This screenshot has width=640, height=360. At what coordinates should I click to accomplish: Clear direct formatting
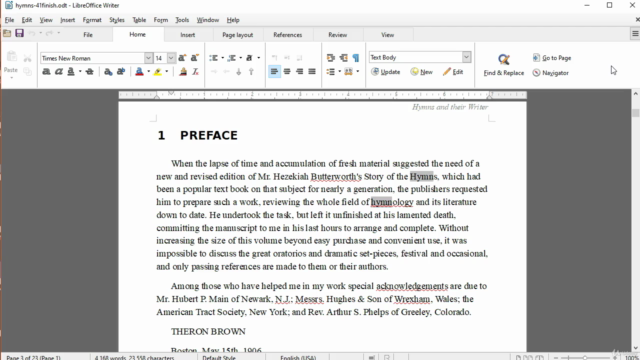[196, 72]
